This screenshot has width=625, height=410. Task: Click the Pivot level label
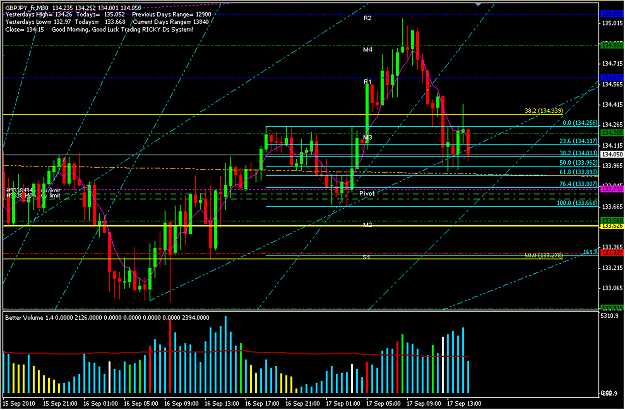point(367,193)
